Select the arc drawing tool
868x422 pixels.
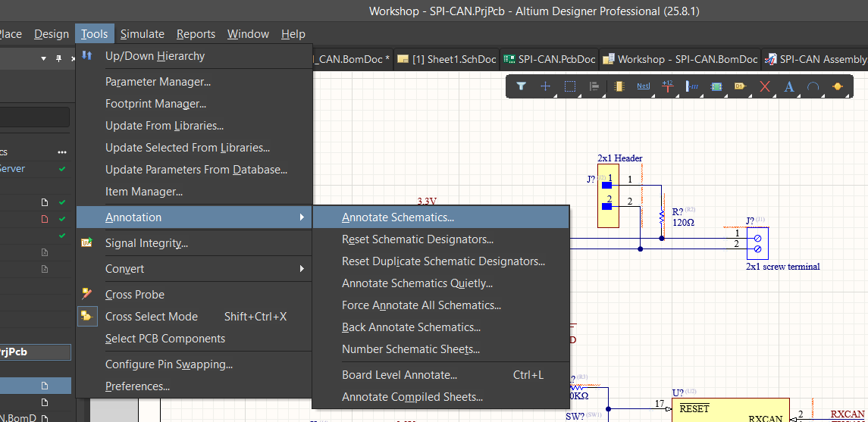point(813,86)
